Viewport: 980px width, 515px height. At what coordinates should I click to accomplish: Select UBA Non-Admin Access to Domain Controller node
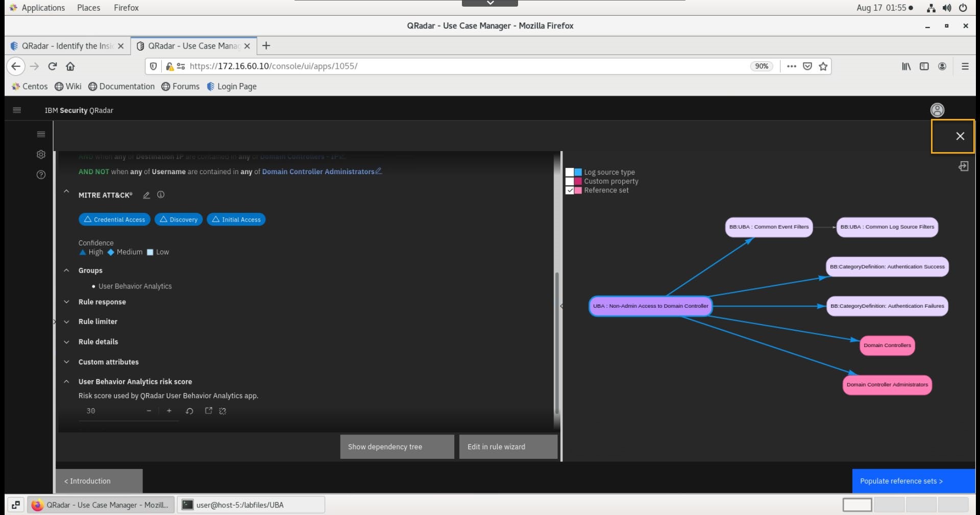[x=650, y=306]
